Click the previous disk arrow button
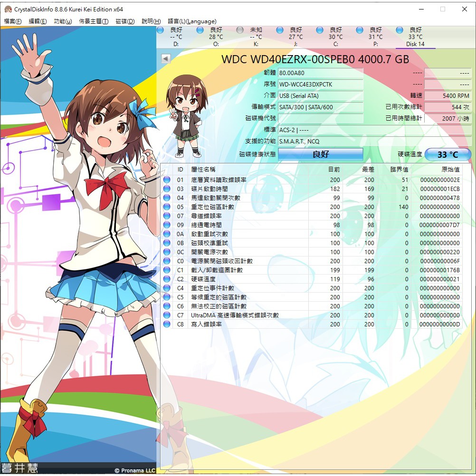 [166, 58]
